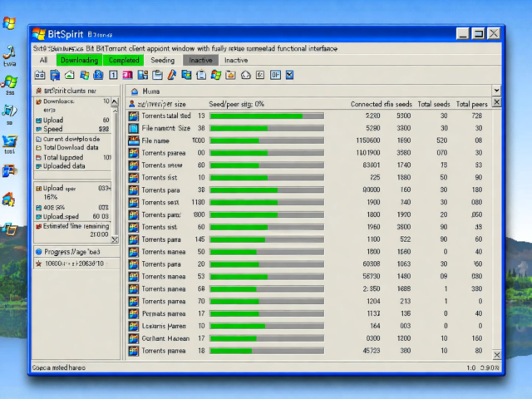Image resolution: width=532 pixels, height=399 pixels.
Task: Click the green house toolbar icon
Action: click(x=70, y=75)
